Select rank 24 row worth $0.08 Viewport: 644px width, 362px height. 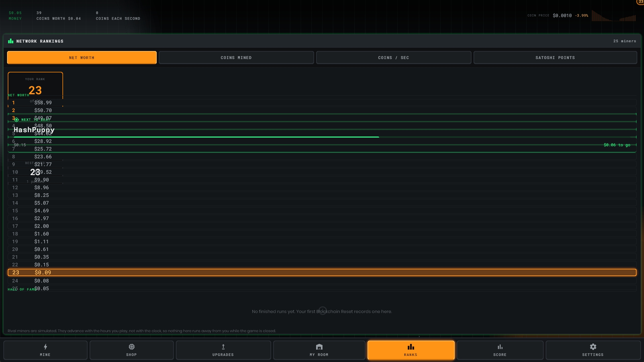(x=322, y=281)
